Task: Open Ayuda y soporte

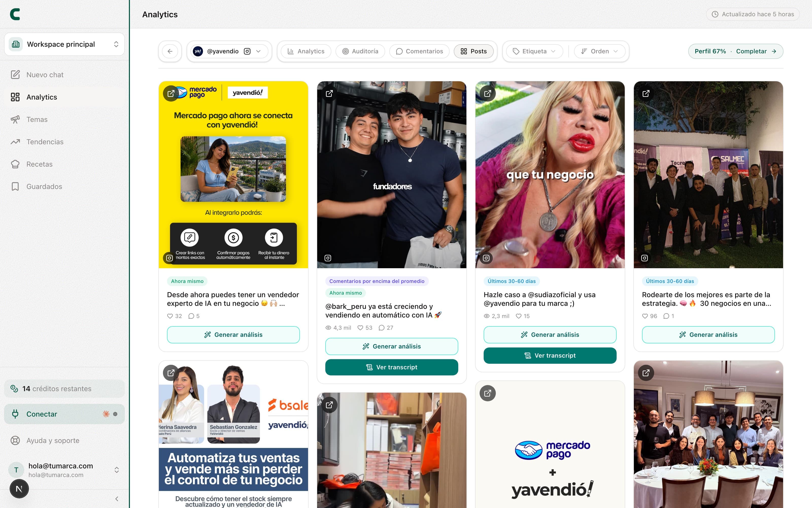Action: coord(64,440)
